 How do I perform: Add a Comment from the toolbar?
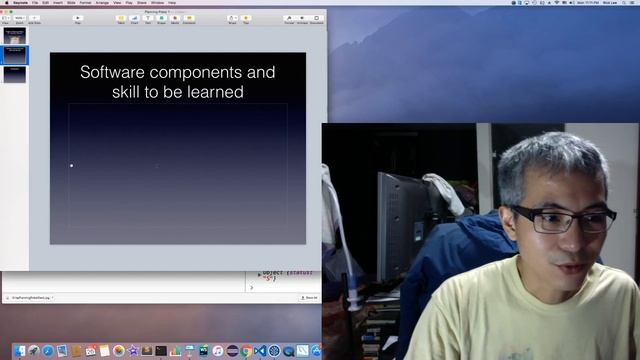[x=189, y=19]
